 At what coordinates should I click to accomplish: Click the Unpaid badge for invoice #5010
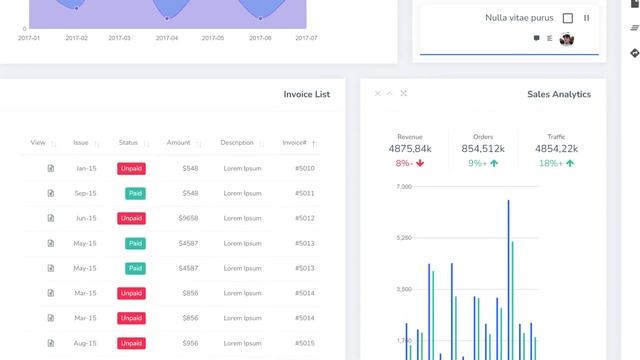point(131,169)
